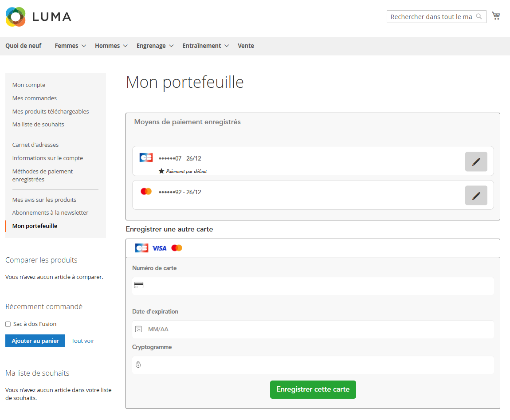Viewport: 510px width, 420px height.
Task: Click the Ajouter au panier button
Action: tap(35, 341)
